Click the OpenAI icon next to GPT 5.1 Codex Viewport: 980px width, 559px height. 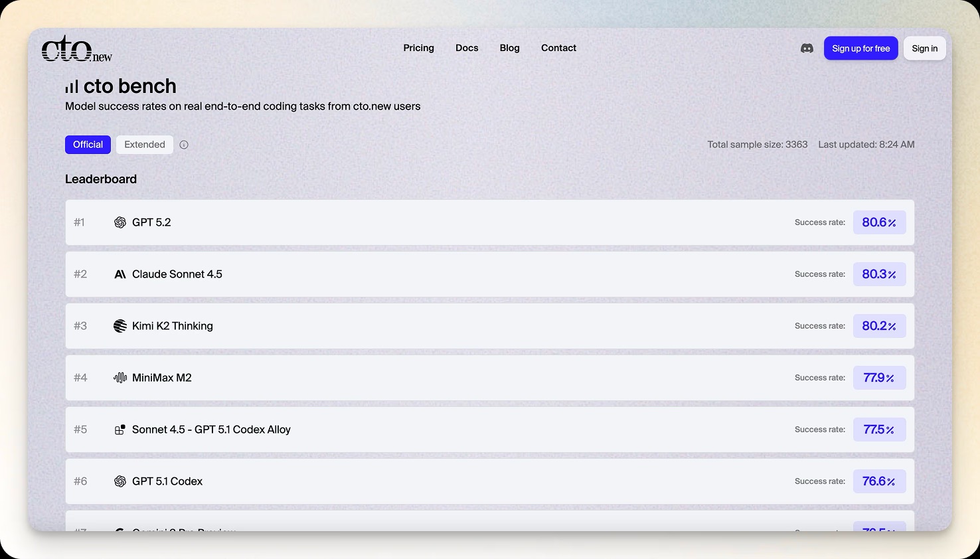(120, 481)
